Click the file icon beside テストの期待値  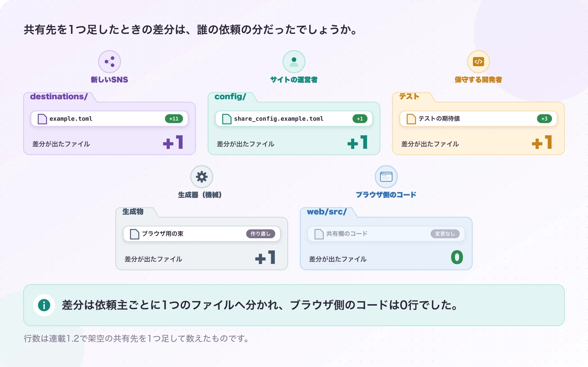[x=411, y=119]
